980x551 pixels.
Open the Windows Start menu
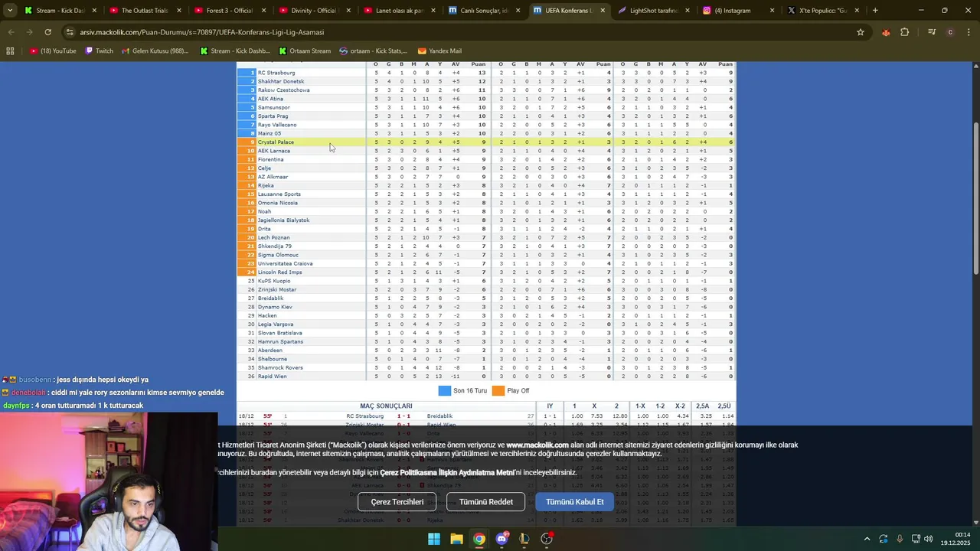tap(433, 539)
